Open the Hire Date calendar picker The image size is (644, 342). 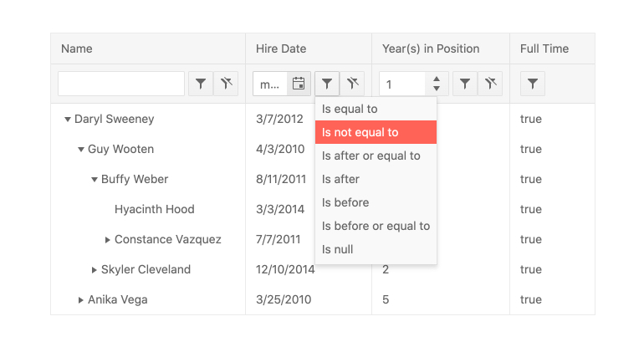click(x=299, y=84)
